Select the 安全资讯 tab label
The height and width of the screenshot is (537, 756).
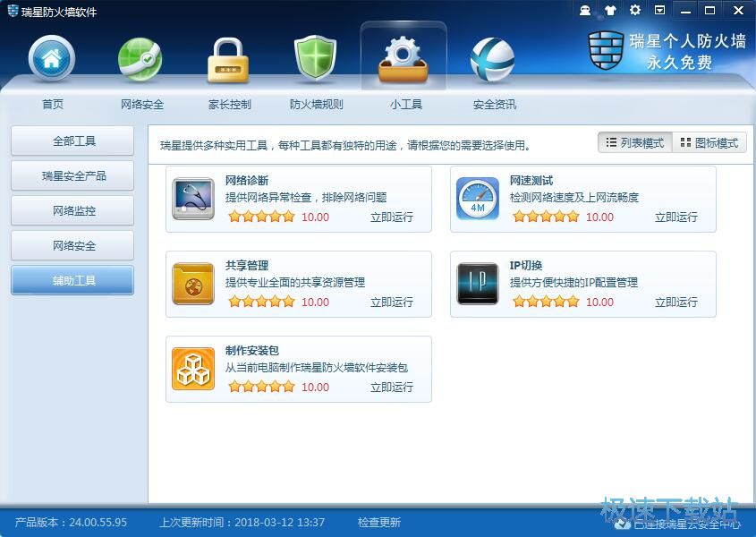point(494,104)
